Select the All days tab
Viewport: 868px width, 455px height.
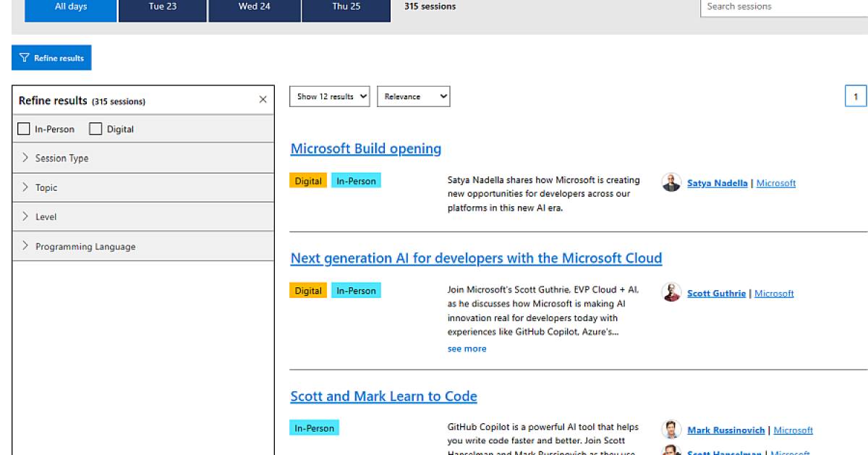click(69, 6)
